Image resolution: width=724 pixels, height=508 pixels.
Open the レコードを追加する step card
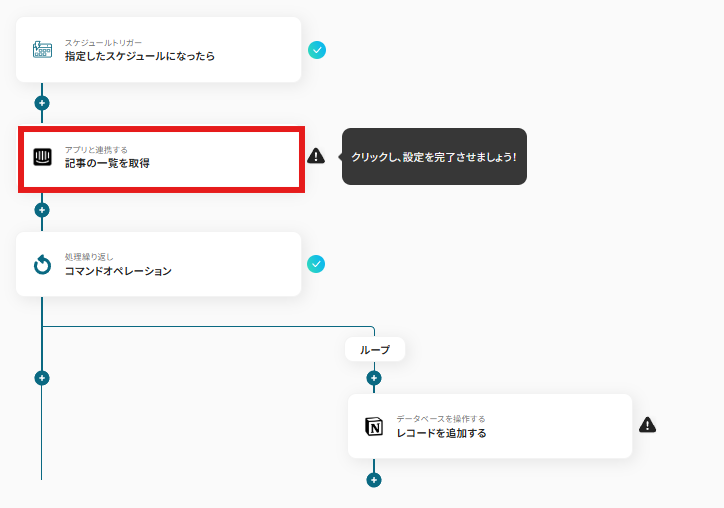click(490, 426)
